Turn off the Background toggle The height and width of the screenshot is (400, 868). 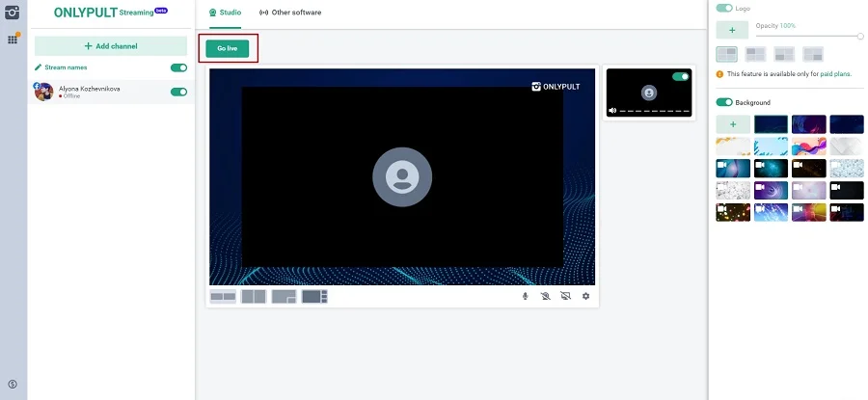point(723,102)
